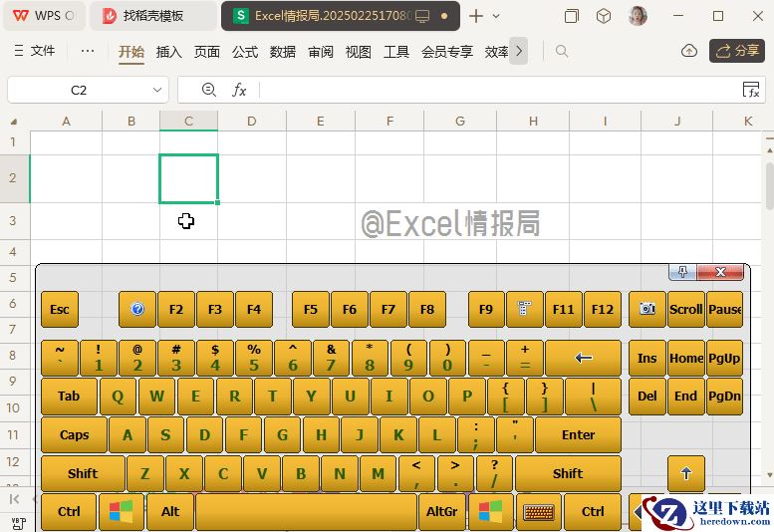The image size is (774, 532).
Task: Click the Tab key on the on-screen keyboard
Action: (69, 397)
